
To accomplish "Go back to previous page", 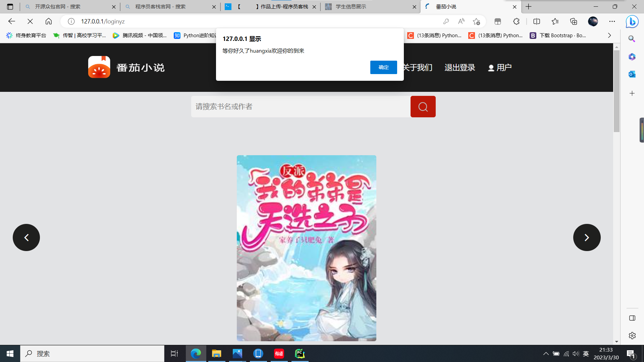I will (12, 21).
